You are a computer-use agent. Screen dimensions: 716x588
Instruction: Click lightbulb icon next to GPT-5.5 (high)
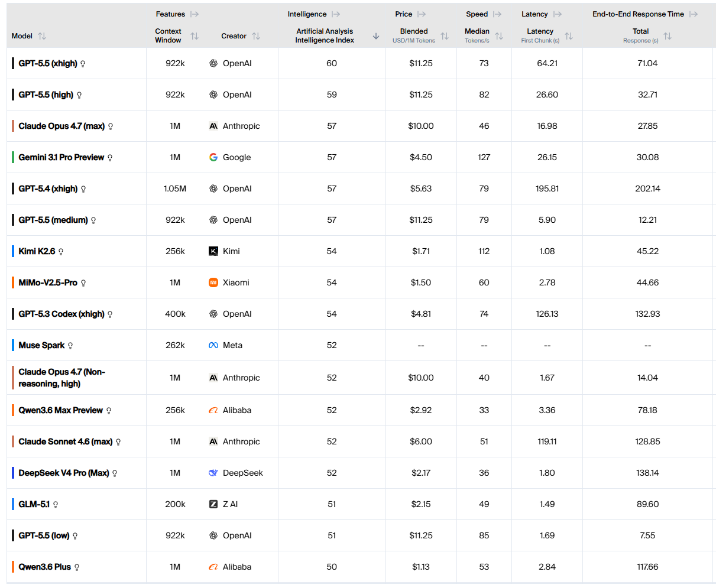(x=79, y=95)
